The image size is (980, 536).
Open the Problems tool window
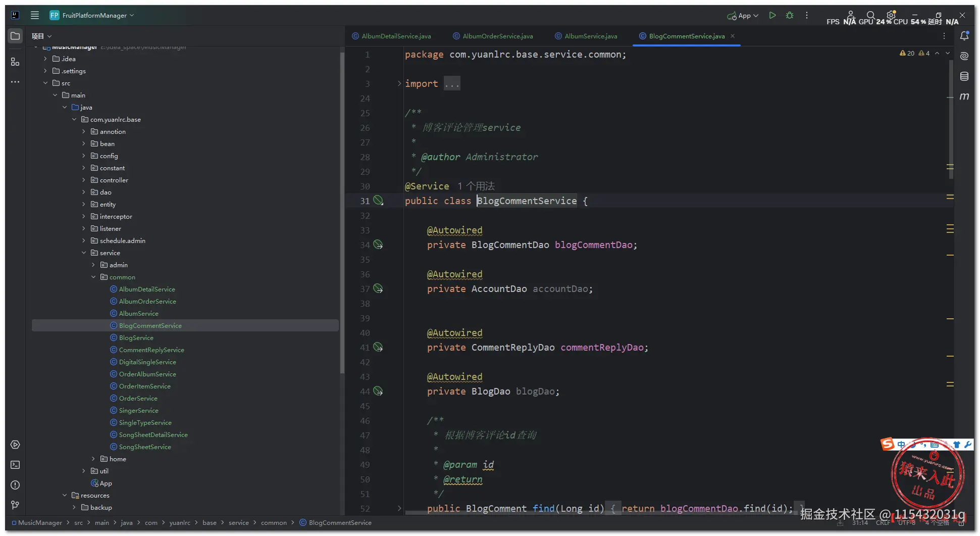pyautogui.click(x=15, y=485)
